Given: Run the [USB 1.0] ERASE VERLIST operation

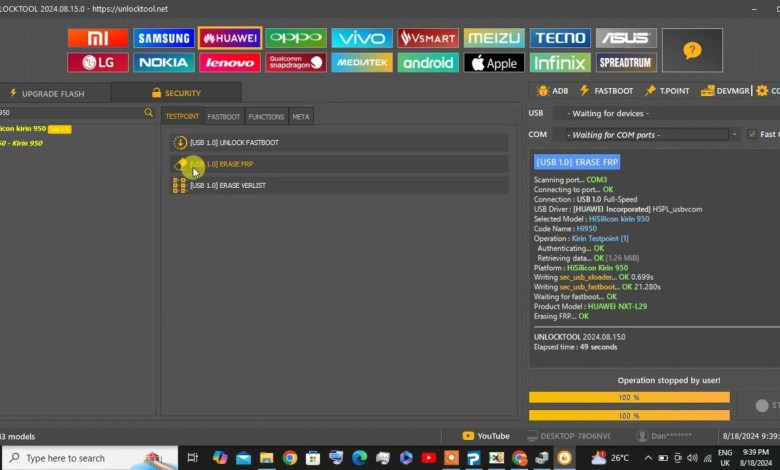Looking at the screenshot, I should (340, 185).
